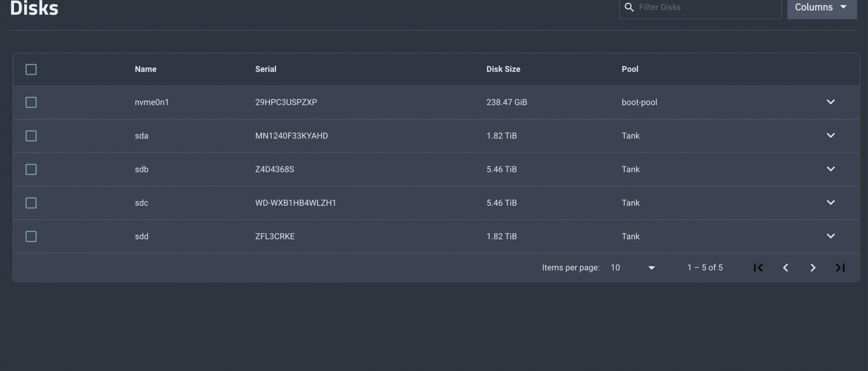Go to last page of disks
Screen dimensions: 868x371
840,268
